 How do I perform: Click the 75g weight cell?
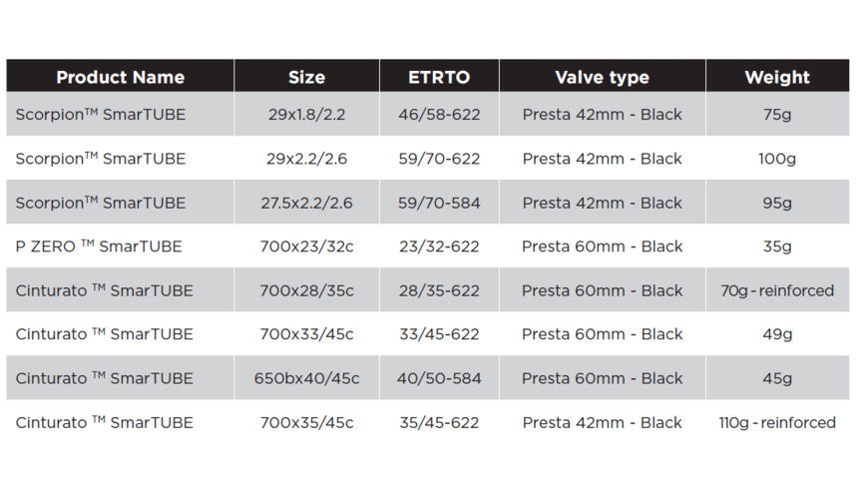pyautogui.click(x=777, y=115)
